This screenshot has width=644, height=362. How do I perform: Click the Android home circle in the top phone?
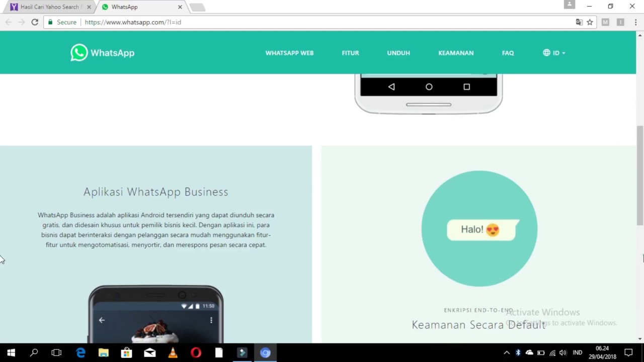[x=429, y=87]
